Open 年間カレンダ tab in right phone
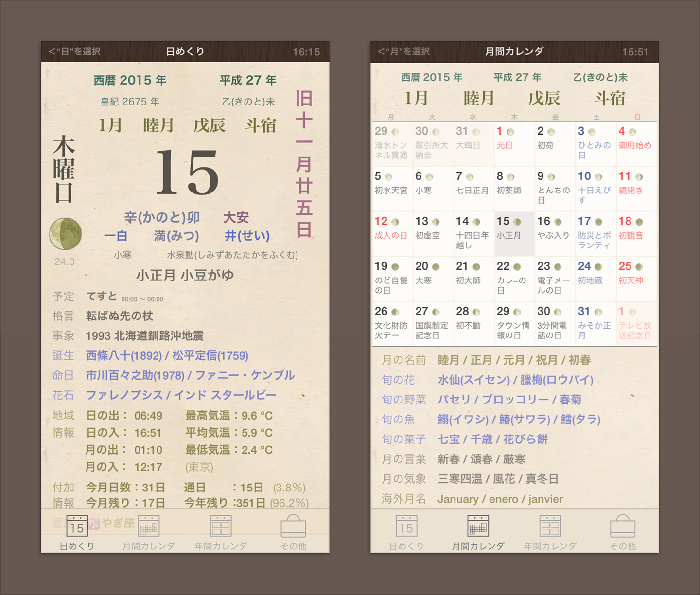Viewport: 700px width, 595px height. [550, 532]
